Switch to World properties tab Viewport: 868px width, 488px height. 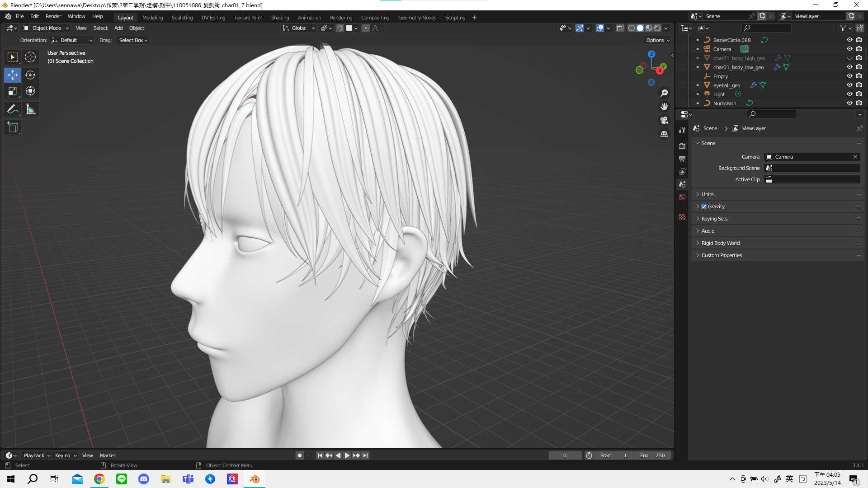coord(682,197)
